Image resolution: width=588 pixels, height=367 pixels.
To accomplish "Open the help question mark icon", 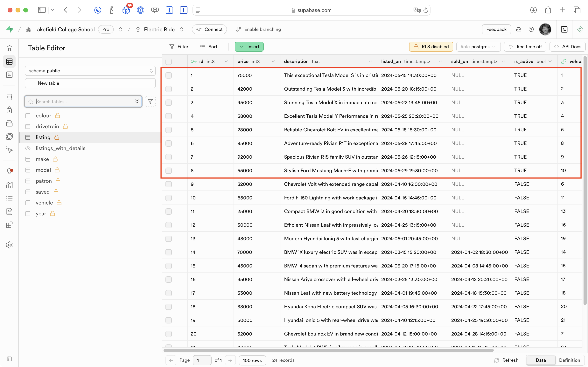I will click(x=531, y=29).
